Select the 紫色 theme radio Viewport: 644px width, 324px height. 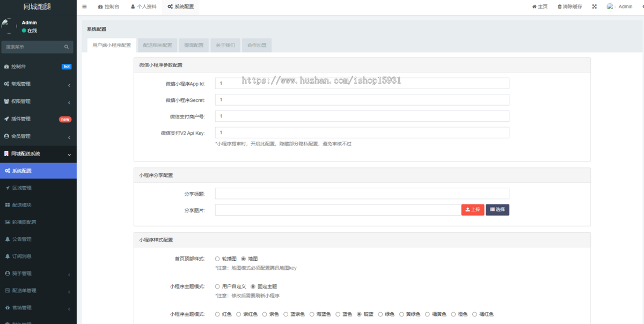tap(265, 314)
